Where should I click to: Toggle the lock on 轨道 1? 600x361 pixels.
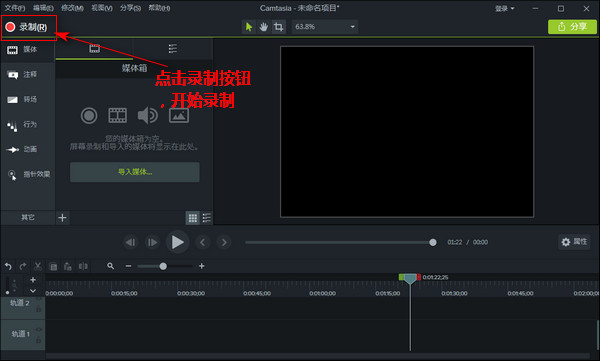pos(39,340)
